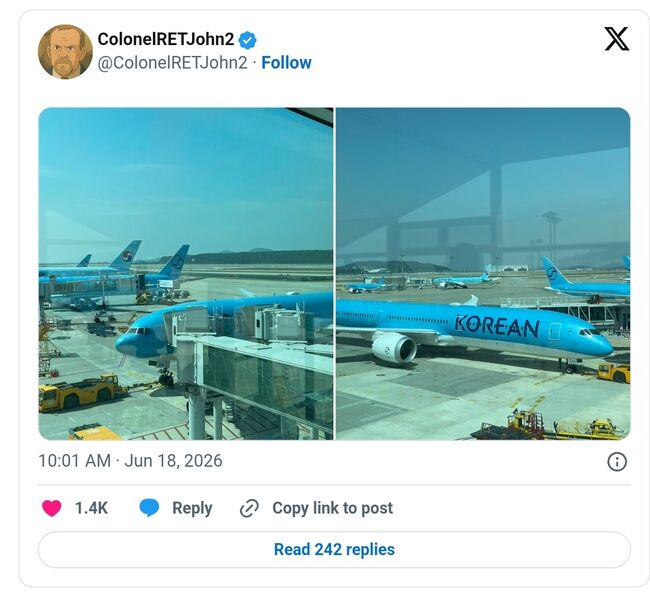This screenshot has width=650, height=596.
Task: Click the Reply text label
Action: pyautogui.click(x=192, y=509)
